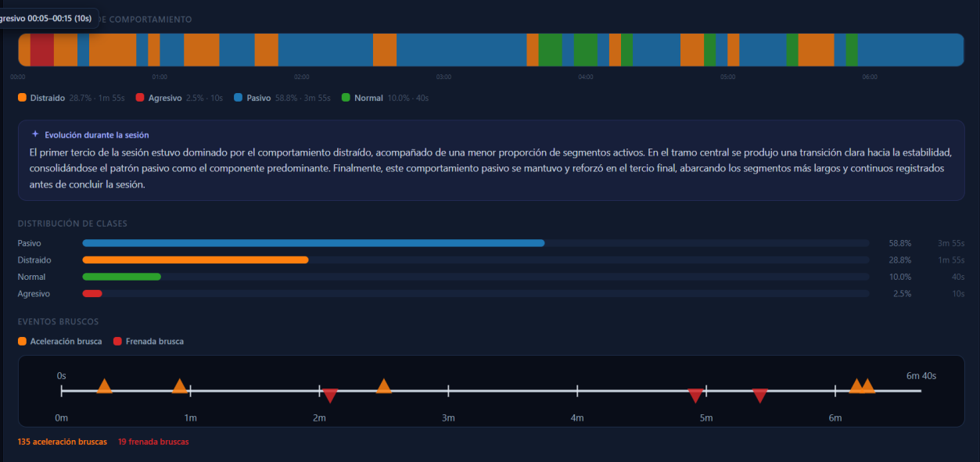Click the Eventos bruscos section heading

pyautogui.click(x=58, y=321)
